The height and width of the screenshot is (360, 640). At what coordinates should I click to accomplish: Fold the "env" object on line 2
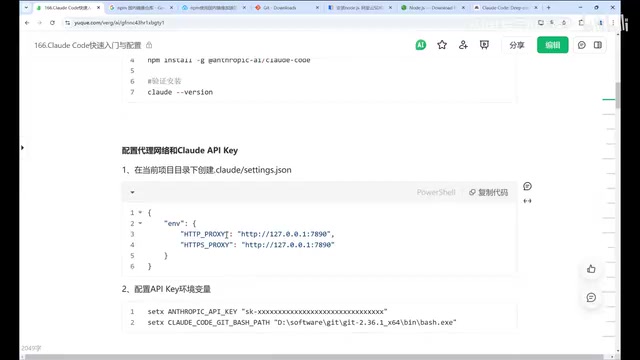(x=140, y=223)
